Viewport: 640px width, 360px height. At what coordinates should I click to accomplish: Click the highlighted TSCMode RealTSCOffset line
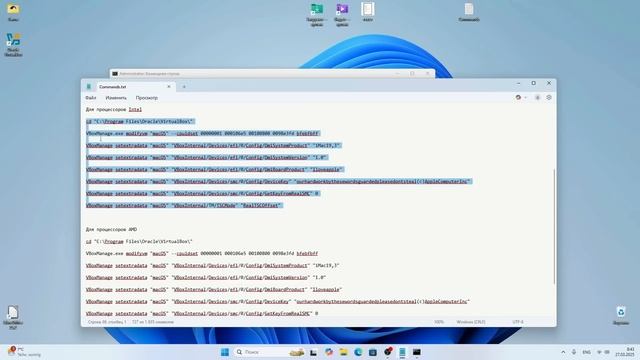[184, 205]
